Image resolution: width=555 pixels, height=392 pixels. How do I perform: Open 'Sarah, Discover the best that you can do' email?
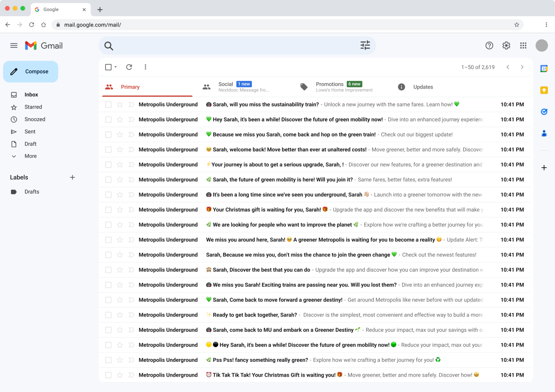(314, 270)
